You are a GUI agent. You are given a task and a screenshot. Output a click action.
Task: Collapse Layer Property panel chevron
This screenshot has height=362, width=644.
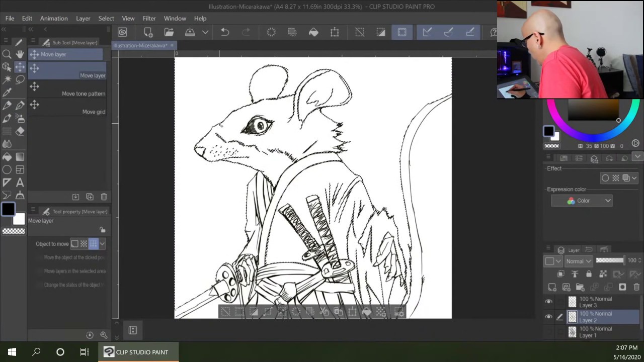(637, 156)
